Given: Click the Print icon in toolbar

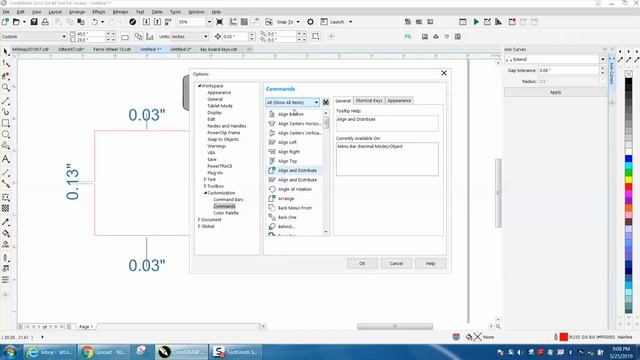Looking at the screenshot, I should (45, 22).
